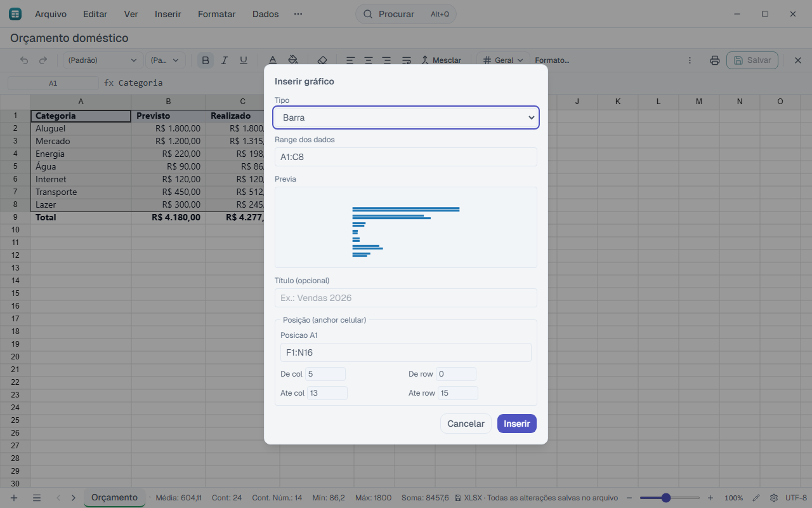Click the zoom slider in status bar
Image resolution: width=812 pixels, height=508 pixels.
click(x=670, y=498)
